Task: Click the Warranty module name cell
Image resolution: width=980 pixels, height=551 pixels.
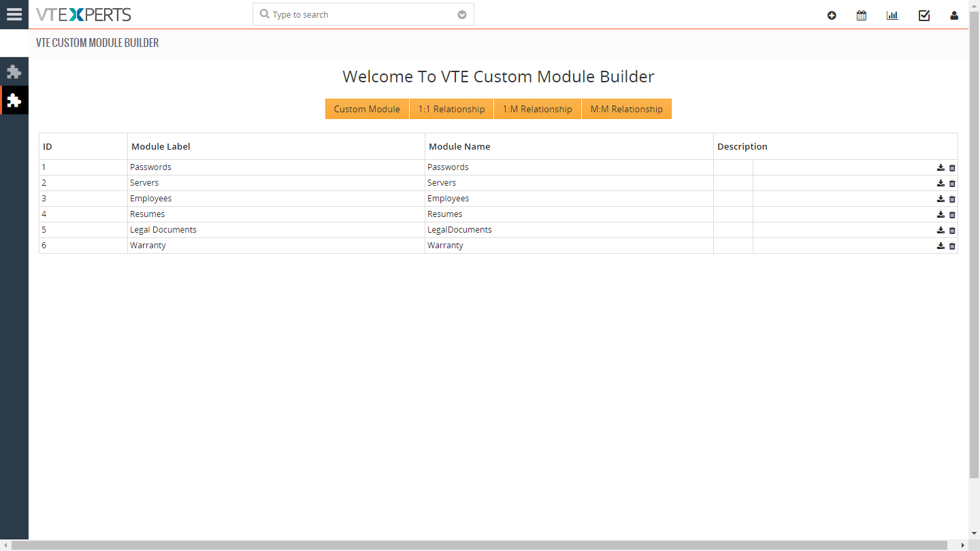Action: click(569, 246)
